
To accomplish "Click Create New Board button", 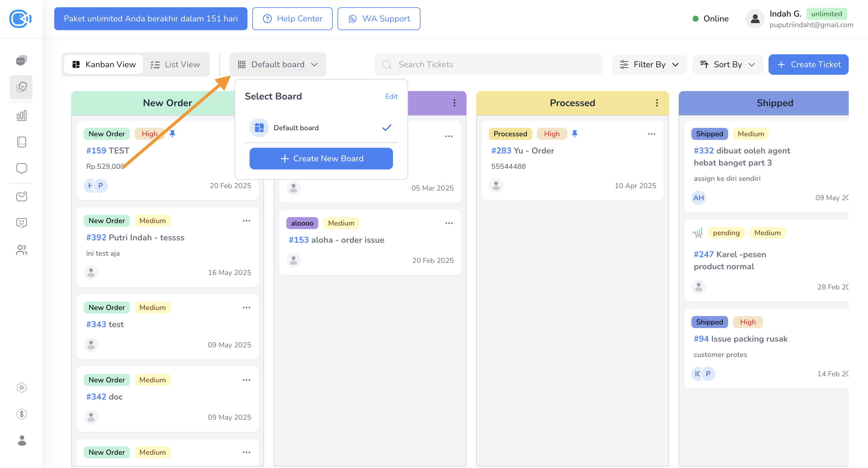I will coord(321,159).
